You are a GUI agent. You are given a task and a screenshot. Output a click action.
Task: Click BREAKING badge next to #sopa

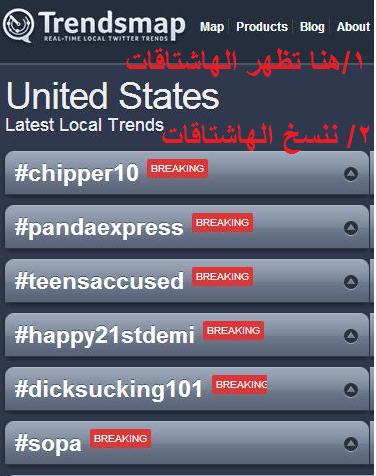[120, 439]
